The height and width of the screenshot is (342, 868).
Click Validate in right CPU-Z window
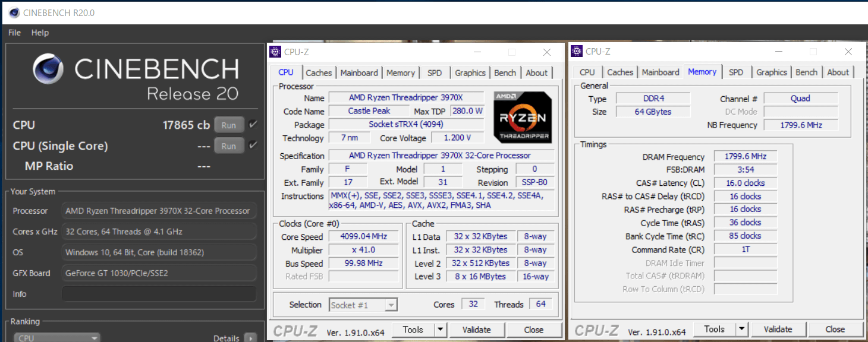(778, 329)
